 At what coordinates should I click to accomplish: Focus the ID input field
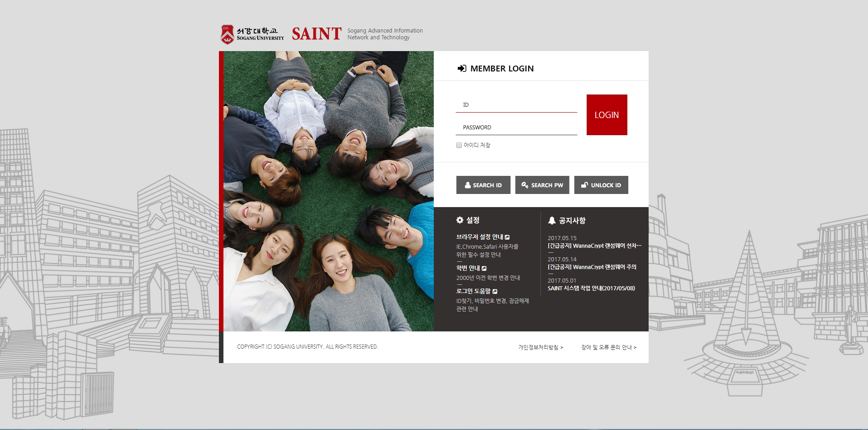[516, 105]
